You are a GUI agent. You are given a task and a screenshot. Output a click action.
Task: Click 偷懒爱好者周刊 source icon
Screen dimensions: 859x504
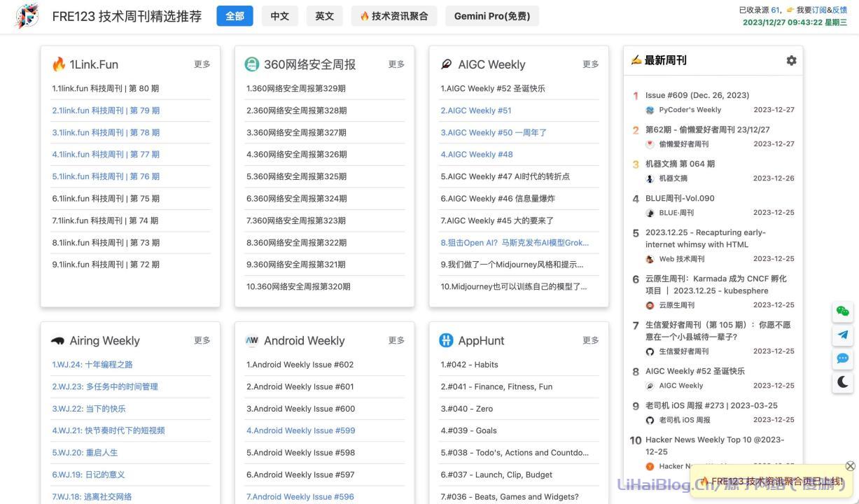click(650, 144)
